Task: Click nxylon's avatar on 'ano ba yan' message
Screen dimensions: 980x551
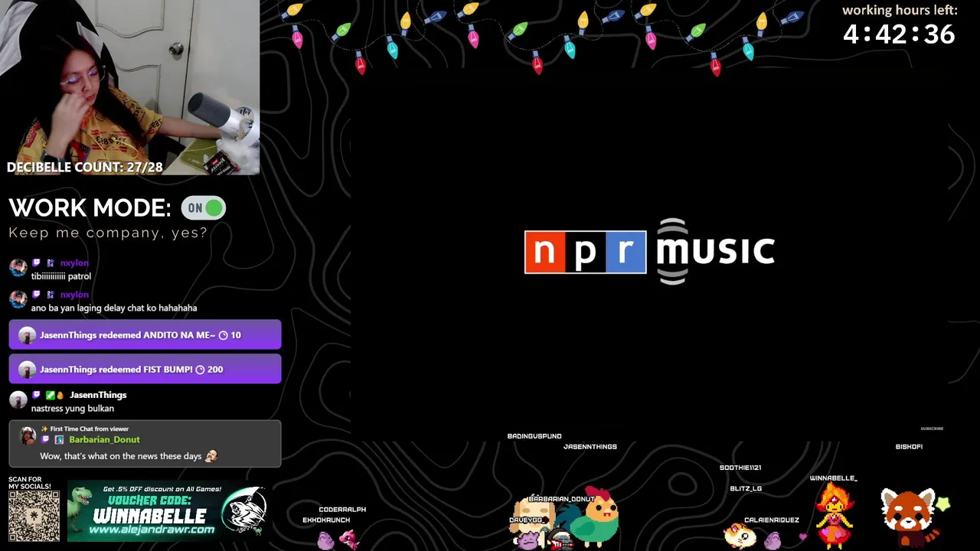Action: click(x=18, y=298)
